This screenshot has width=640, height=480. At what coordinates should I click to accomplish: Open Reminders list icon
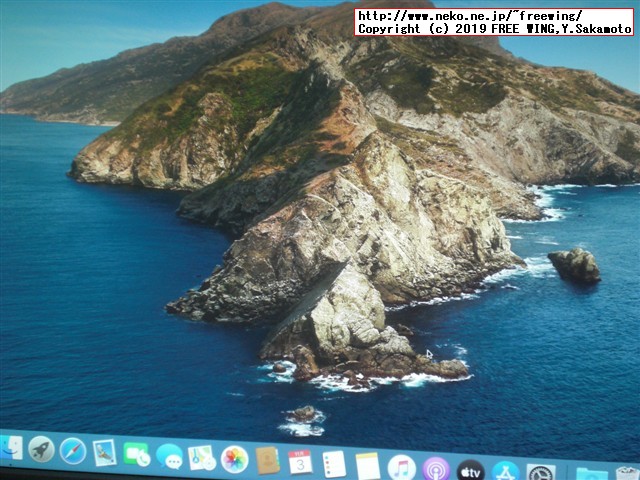click(x=334, y=464)
